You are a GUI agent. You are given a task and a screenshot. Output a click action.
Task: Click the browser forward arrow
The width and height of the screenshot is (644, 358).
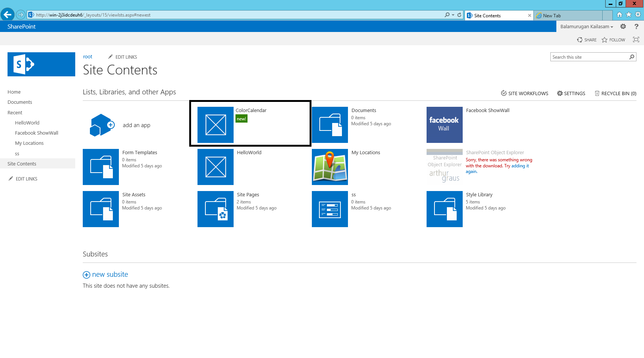coord(21,15)
